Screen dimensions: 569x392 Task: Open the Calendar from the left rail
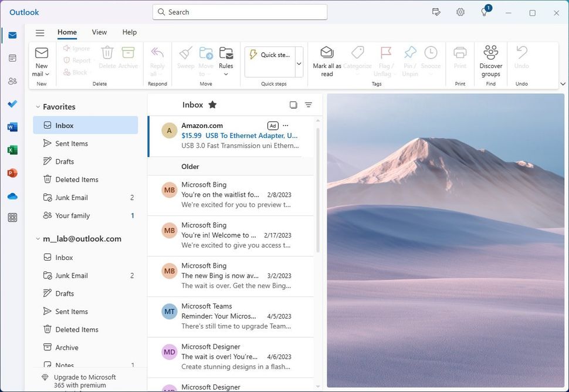(12, 58)
